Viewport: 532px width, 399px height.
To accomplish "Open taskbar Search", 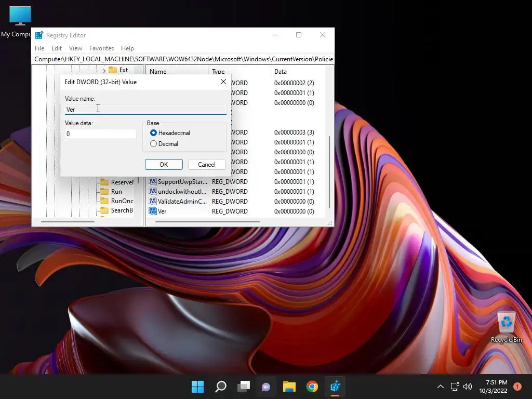I will [220, 387].
